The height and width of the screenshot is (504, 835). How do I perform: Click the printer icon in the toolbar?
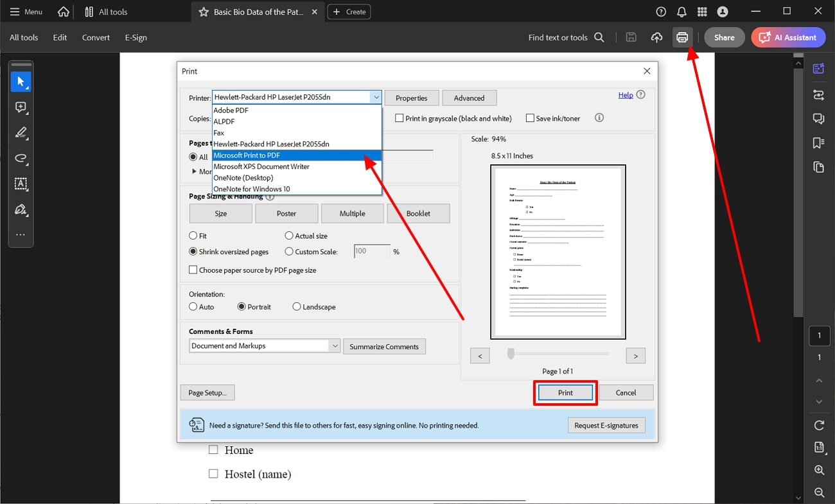coord(682,37)
